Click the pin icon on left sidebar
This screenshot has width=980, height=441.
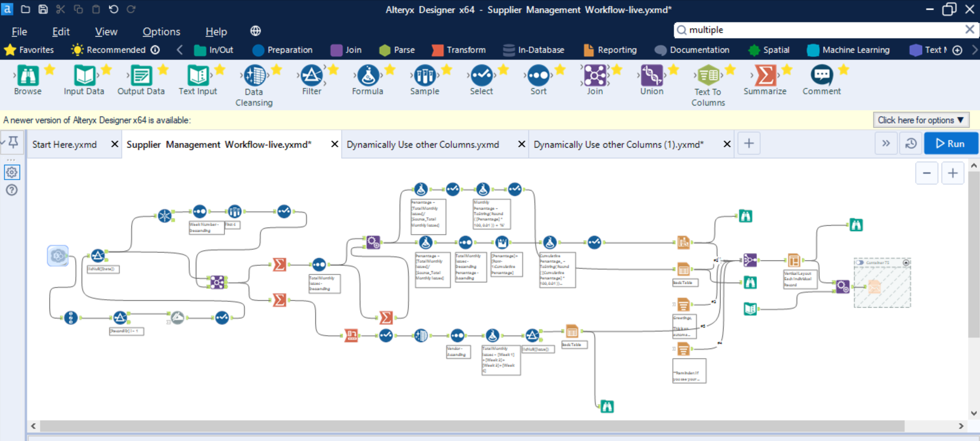click(x=13, y=142)
